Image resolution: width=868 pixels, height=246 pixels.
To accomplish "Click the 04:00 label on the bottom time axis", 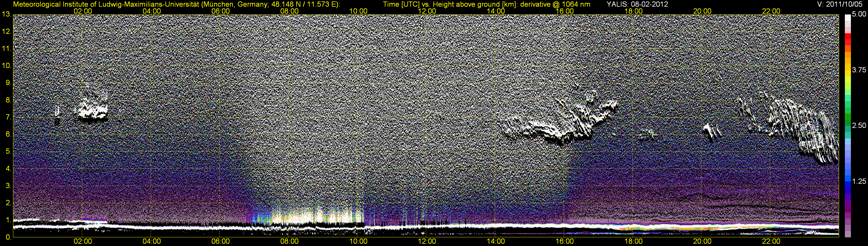I will tap(151, 241).
